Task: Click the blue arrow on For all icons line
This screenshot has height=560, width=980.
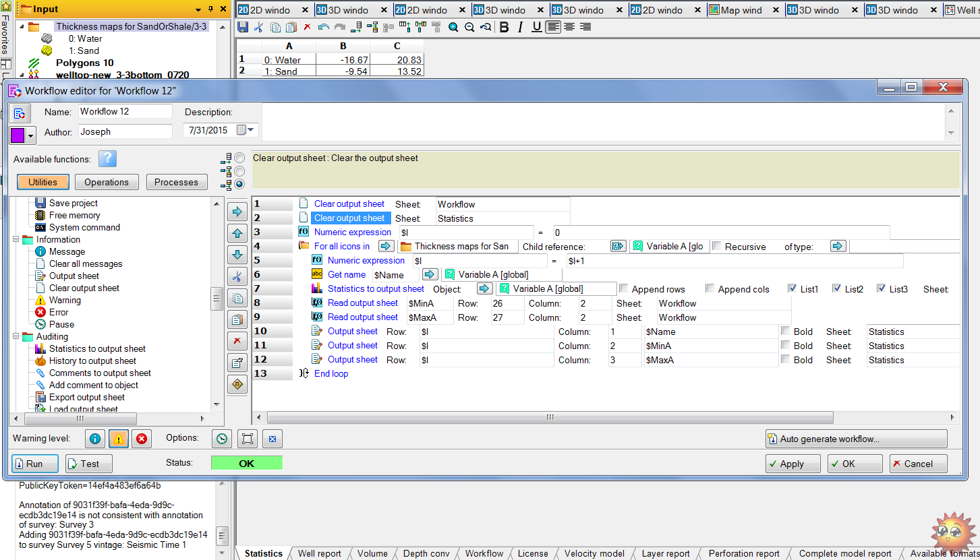Action: pyautogui.click(x=386, y=246)
